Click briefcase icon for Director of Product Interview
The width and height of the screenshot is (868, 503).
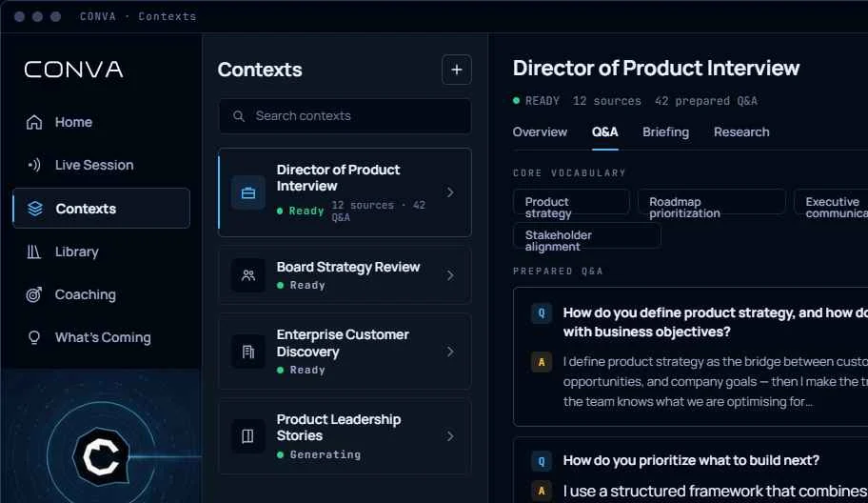point(248,192)
